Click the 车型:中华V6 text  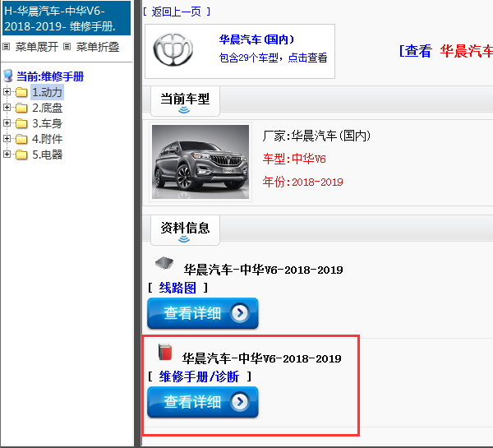[x=294, y=159]
